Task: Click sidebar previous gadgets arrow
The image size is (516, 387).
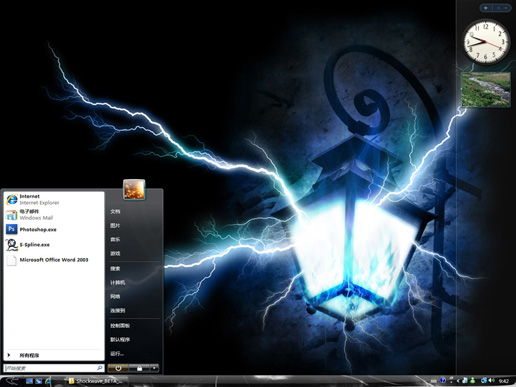Action: coord(498,8)
